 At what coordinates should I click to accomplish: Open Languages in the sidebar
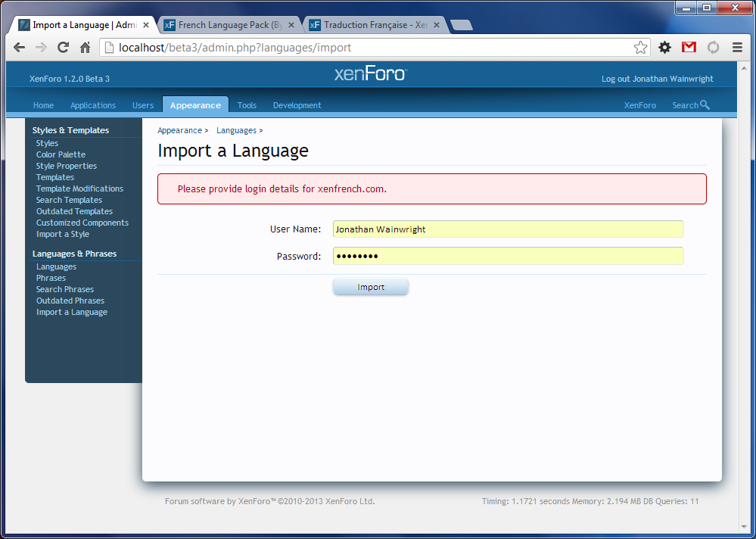[x=56, y=266]
